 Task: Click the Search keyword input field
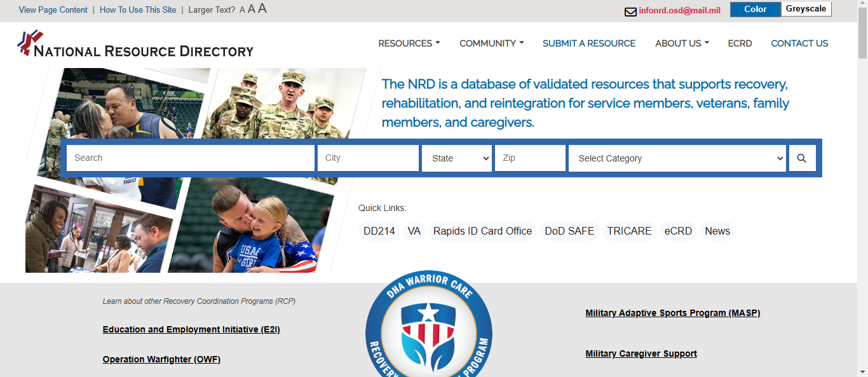tap(191, 158)
